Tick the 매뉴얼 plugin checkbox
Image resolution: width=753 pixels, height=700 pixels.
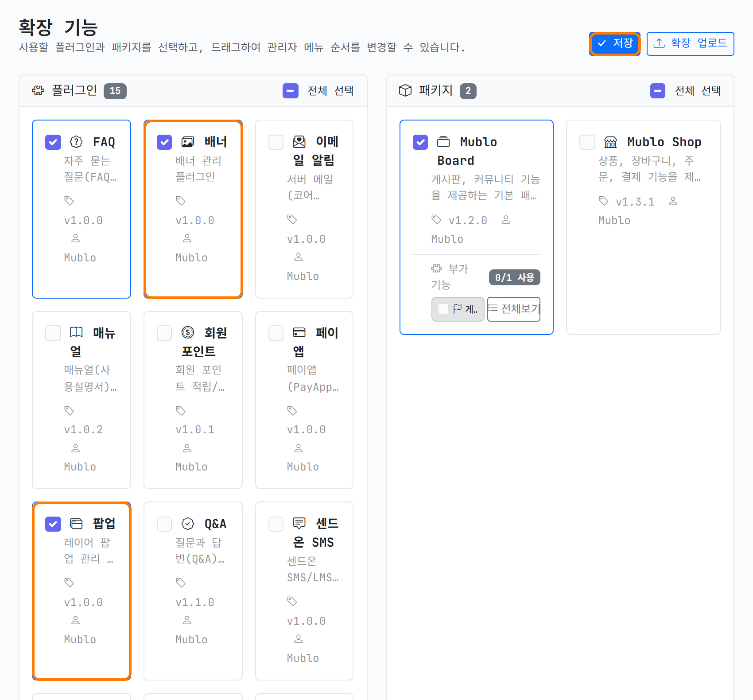coord(53,333)
